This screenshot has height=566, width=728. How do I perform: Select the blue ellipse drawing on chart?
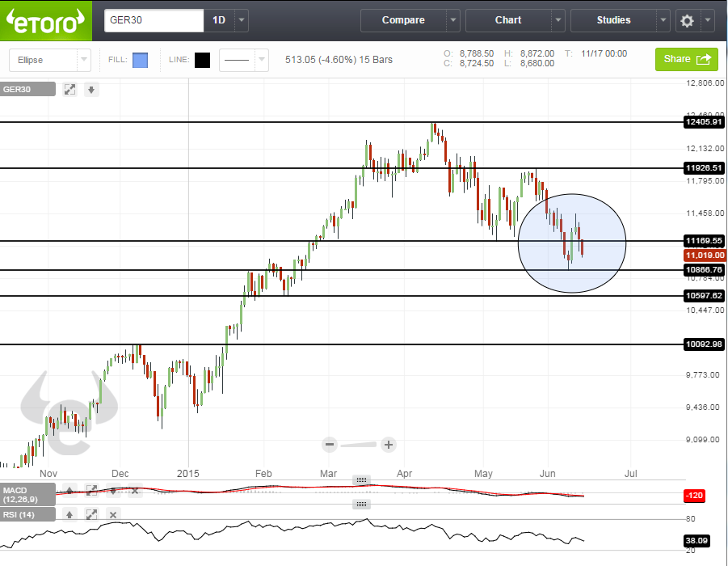coord(572,243)
